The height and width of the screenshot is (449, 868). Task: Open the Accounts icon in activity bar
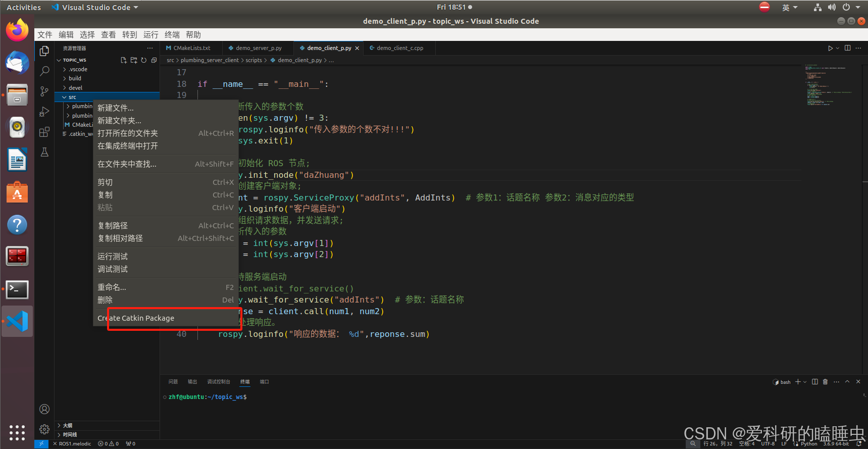[44, 409]
